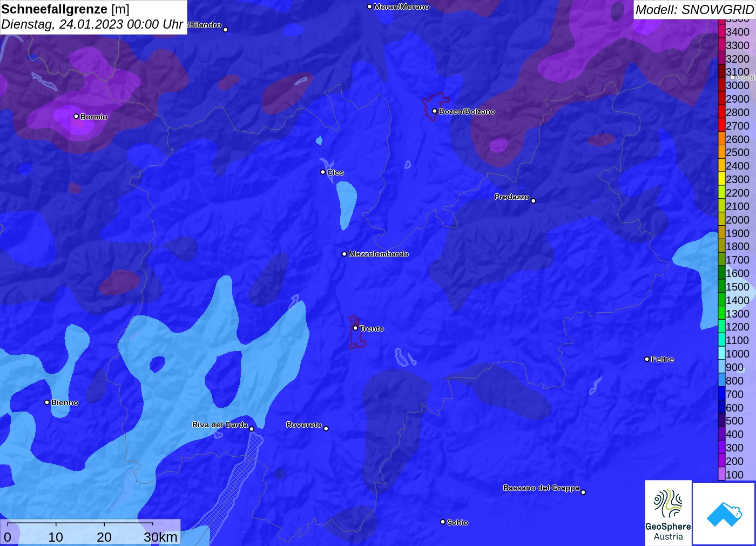Click the Feltre city marker dot
Screen dimensions: 756x546
[x=647, y=359]
